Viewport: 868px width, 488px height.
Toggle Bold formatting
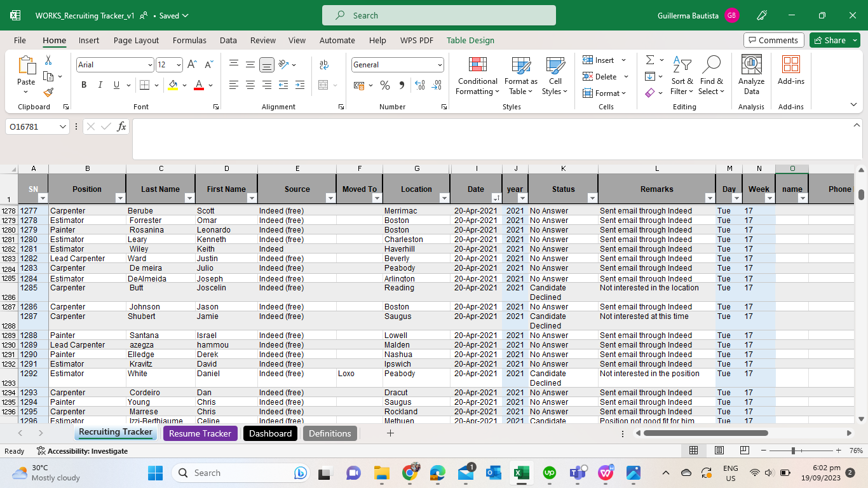[84, 85]
